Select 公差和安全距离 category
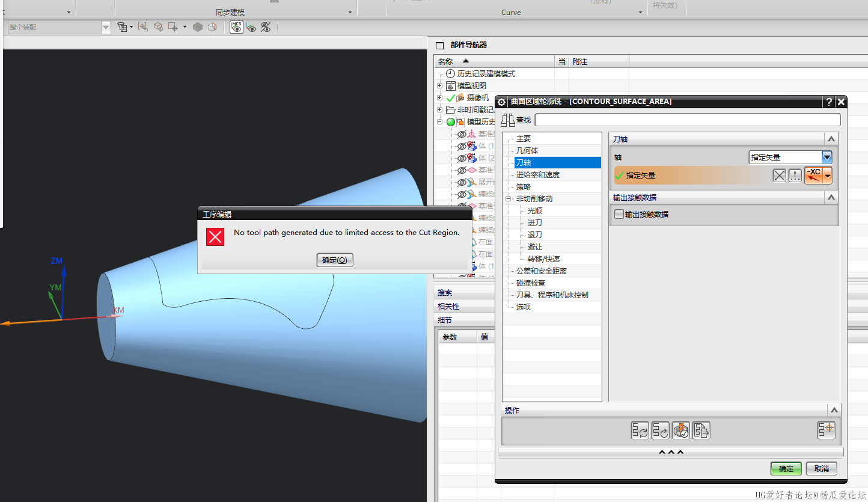The image size is (868, 502). tap(542, 271)
